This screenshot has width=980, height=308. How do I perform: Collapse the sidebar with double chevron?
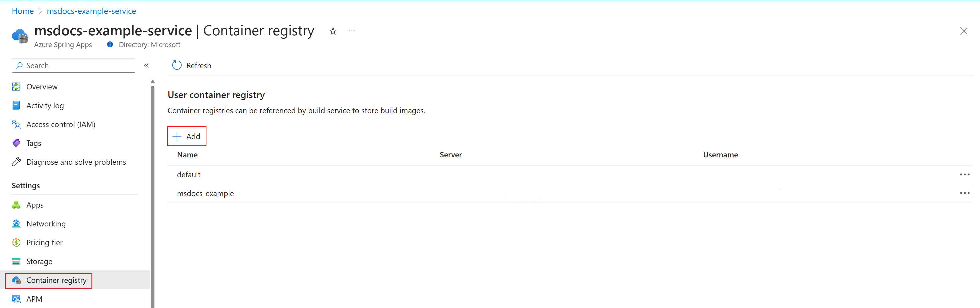tap(146, 66)
